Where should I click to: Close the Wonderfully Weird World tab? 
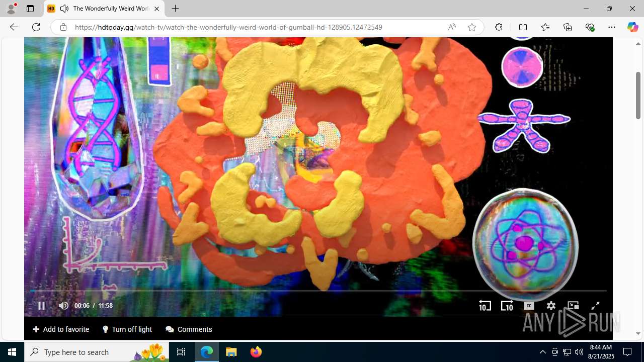(x=156, y=9)
